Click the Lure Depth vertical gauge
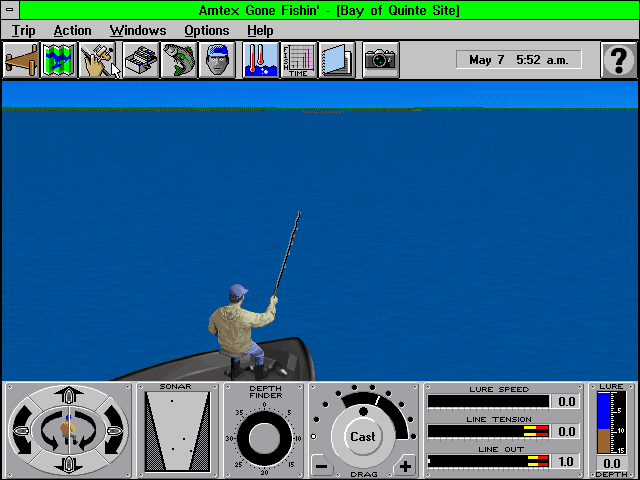This screenshot has width=640, height=480. pos(611,422)
